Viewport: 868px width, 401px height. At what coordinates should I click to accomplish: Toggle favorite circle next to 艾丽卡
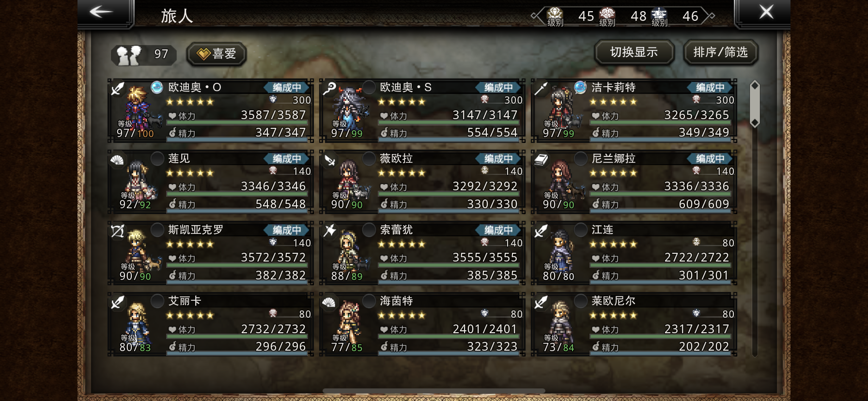[x=157, y=301]
